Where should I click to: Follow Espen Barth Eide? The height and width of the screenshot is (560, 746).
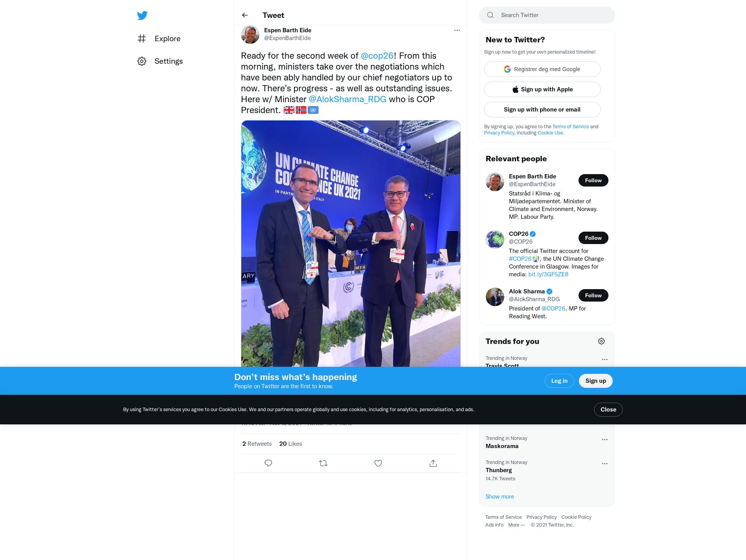[x=593, y=180]
